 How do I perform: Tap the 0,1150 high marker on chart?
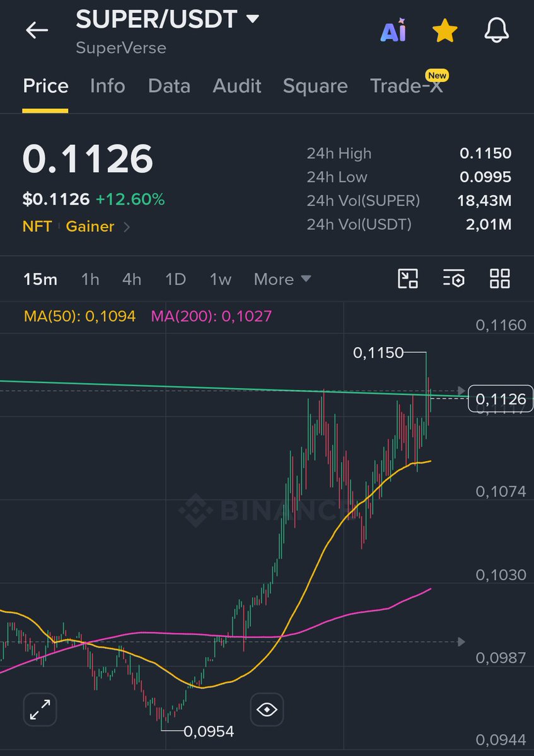(378, 353)
